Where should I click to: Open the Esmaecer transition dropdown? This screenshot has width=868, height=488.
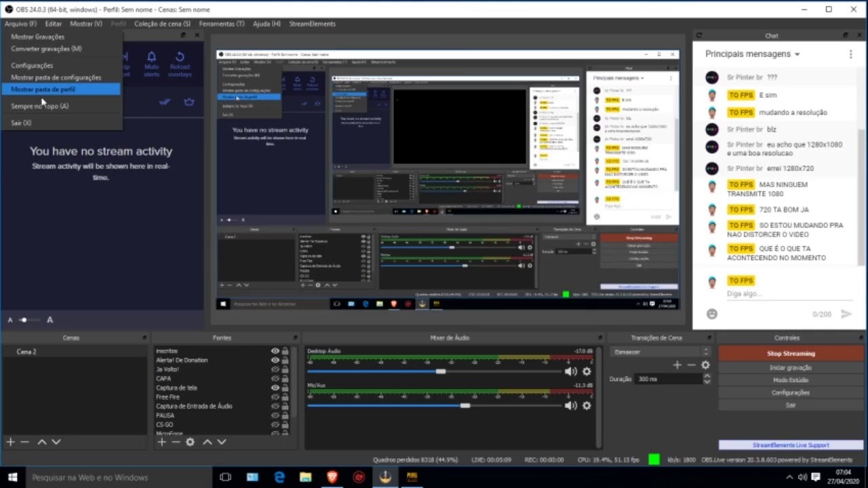[x=660, y=352]
